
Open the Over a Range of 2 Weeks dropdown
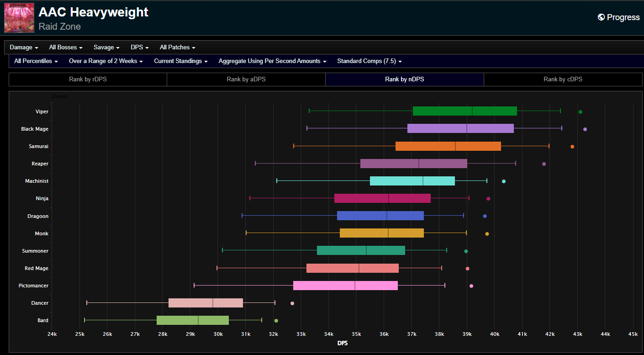pyautogui.click(x=106, y=61)
